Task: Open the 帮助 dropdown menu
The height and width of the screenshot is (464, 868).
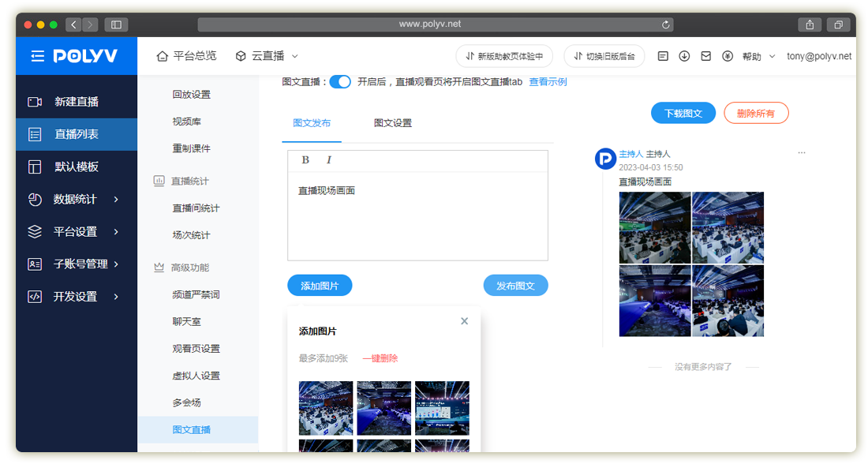Action: point(758,57)
